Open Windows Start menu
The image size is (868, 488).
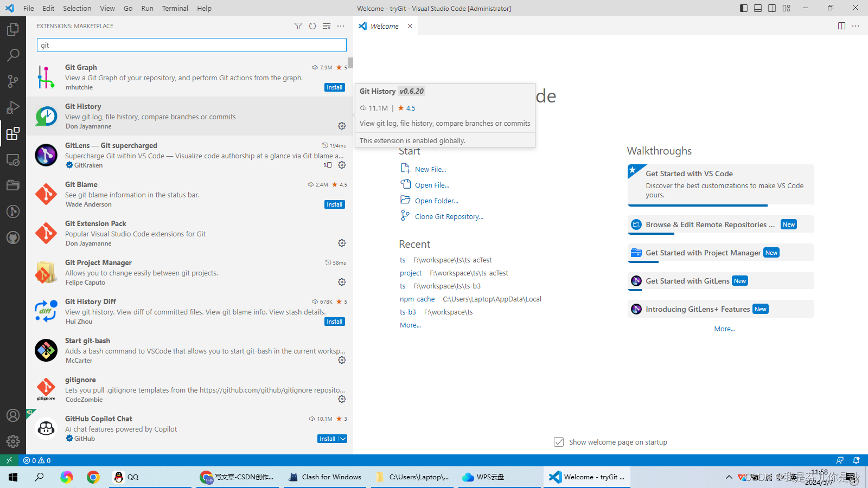point(13,477)
